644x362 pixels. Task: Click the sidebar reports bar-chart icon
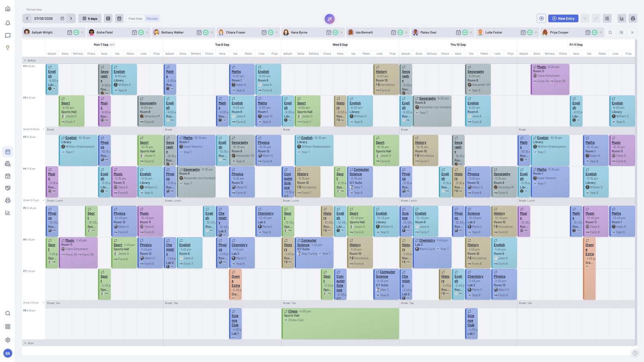click(8, 212)
